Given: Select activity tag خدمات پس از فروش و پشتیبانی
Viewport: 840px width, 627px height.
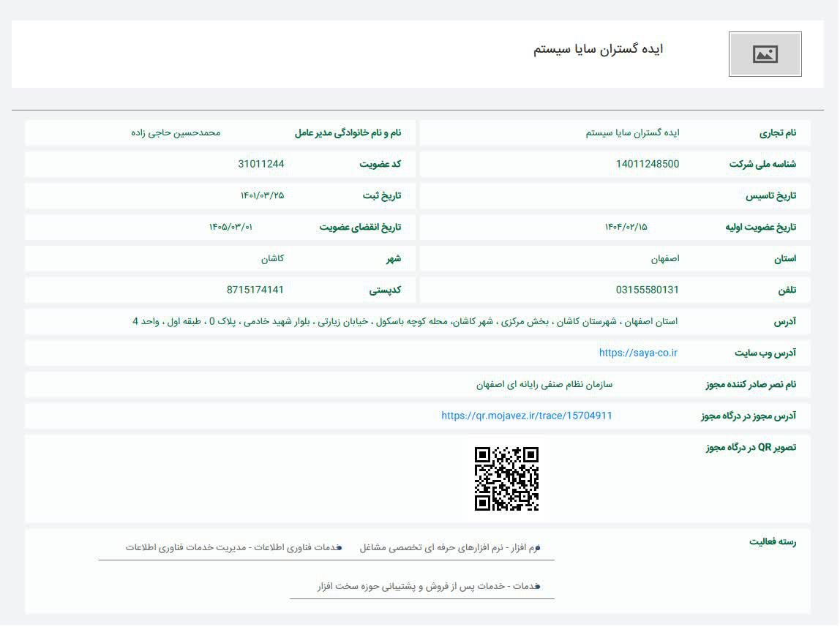Looking at the screenshot, I should 427,586.
